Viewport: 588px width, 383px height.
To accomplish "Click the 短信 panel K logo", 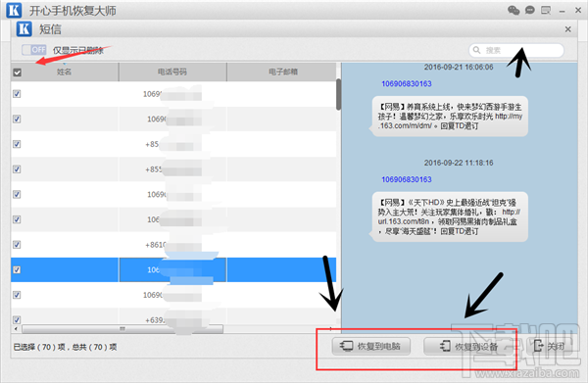I will click(x=24, y=28).
